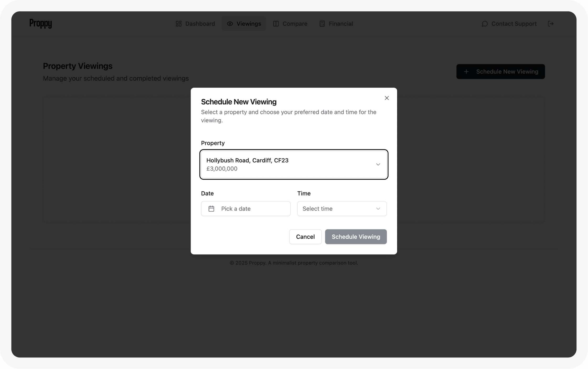Click the Property label
Image resolution: width=588 pixels, height=369 pixels.
[x=213, y=143]
